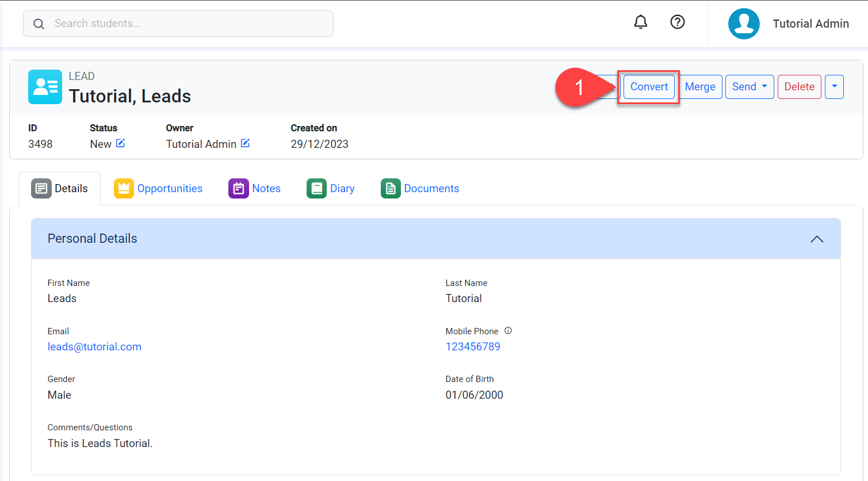868x481 pixels.
Task: Click the red Delete button
Action: (x=799, y=87)
